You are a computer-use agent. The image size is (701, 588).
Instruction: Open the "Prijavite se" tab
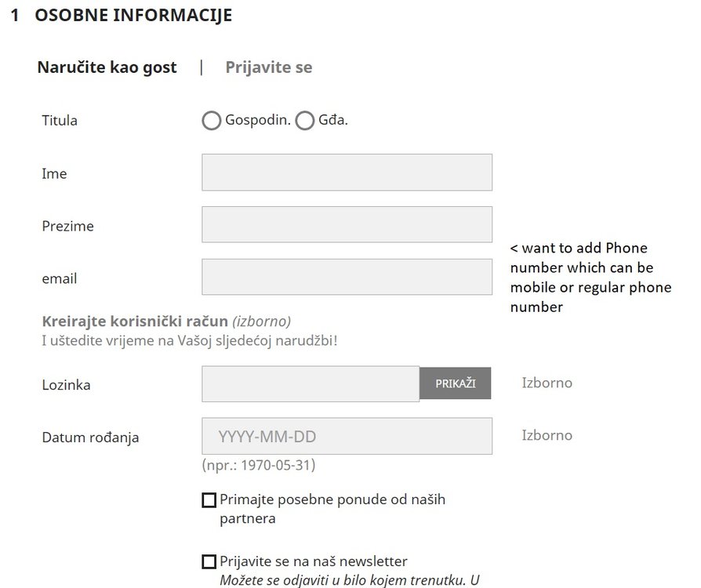(268, 67)
